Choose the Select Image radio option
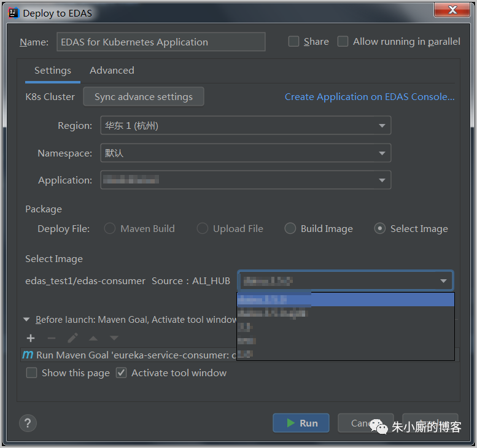Image resolution: width=477 pixels, height=448 pixels. click(379, 228)
